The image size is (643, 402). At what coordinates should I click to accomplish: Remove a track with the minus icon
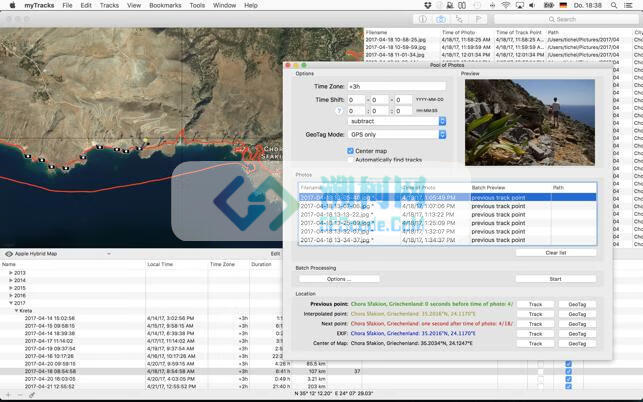coord(20,395)
